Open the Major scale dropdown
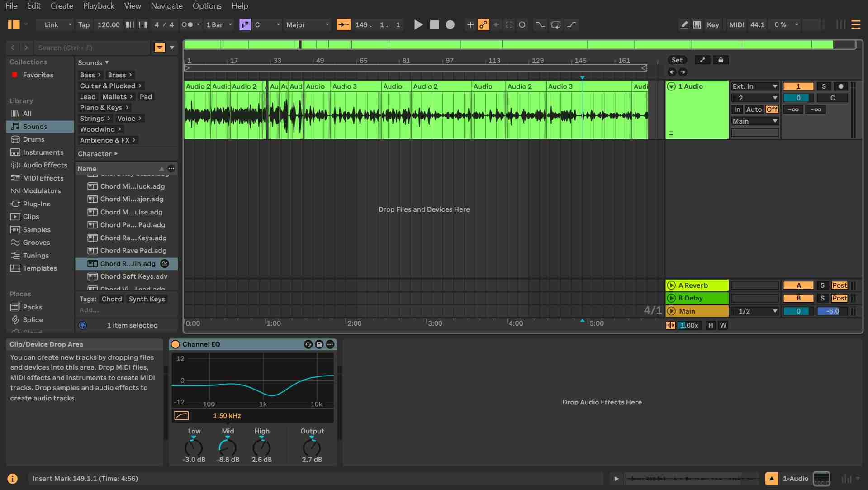 (308, 24)
